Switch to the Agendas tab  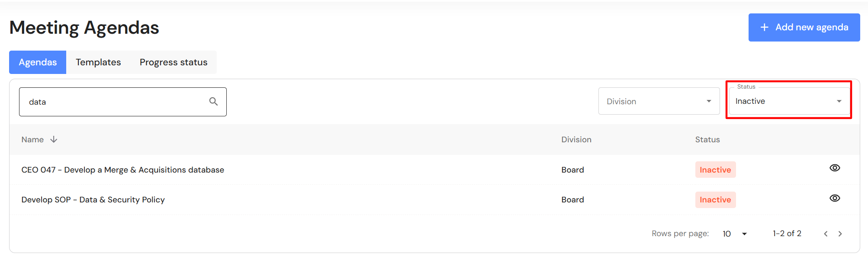click(x=38, y=62)
